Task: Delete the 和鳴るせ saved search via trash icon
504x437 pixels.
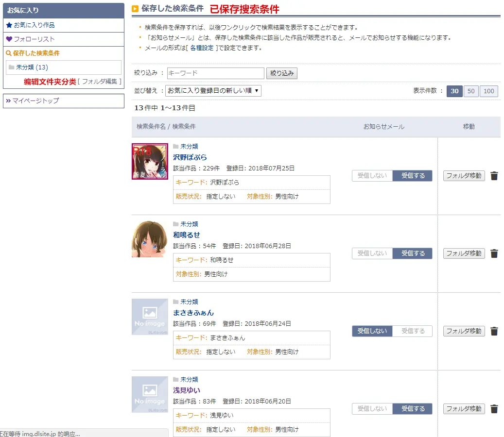Action: (494, 253)
